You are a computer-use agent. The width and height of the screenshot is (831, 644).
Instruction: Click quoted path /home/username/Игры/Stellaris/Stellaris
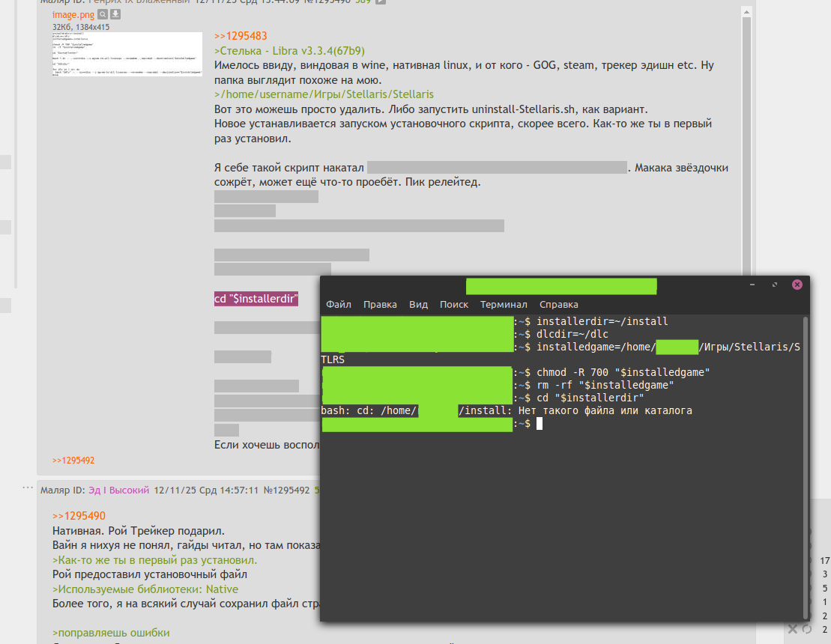click(x=324, y=94)
